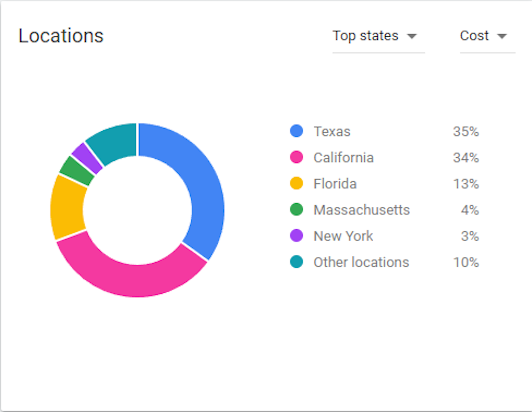Click the Locations header

pyautogui.click(x=61, y=35)
